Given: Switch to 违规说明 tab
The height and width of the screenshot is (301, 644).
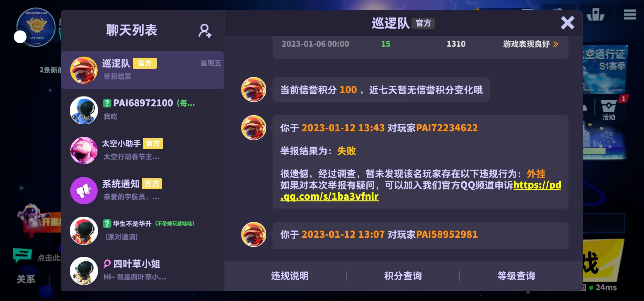Looking at the screenshot, I should coord(290,276).
